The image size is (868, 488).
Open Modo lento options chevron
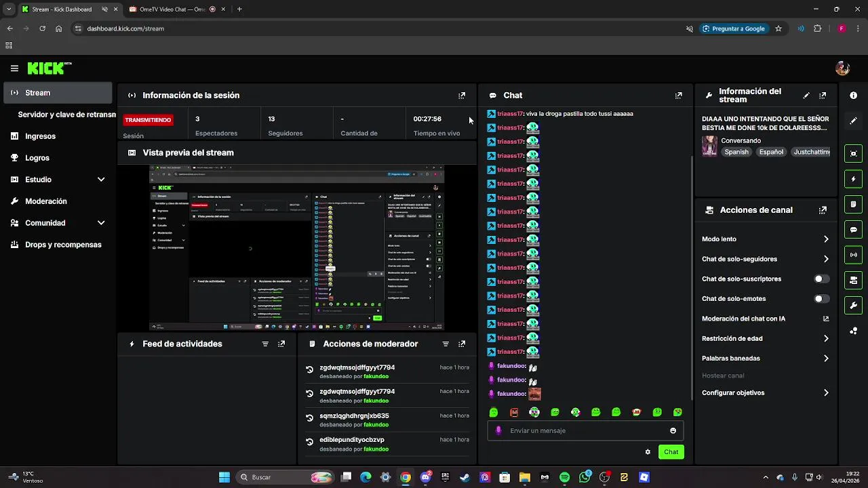826,239
